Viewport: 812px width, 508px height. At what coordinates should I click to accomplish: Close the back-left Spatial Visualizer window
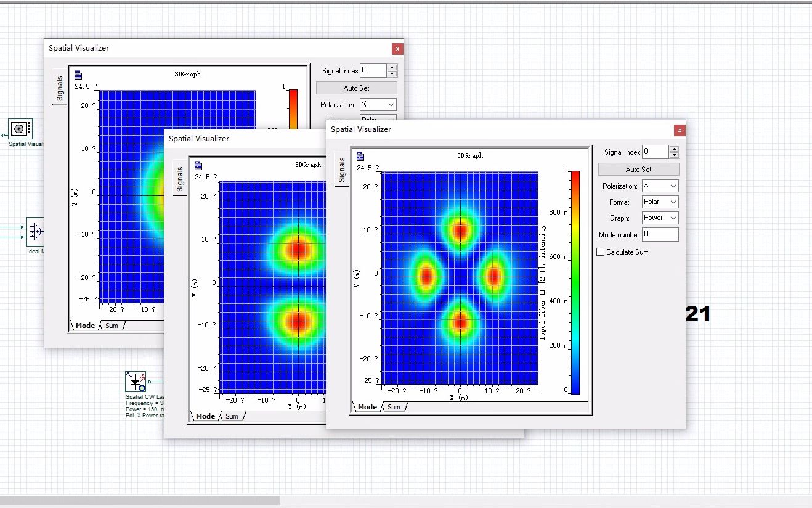coord(397,49)
